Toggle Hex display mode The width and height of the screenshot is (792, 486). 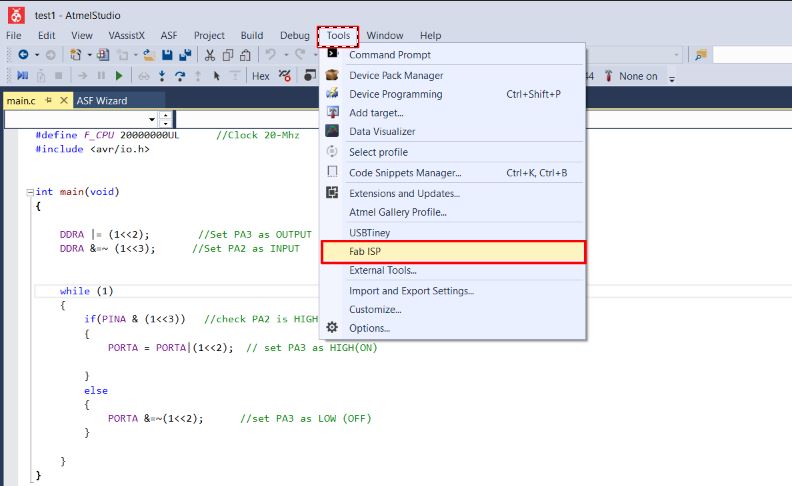pyautogui.click(x=261, y=76)
